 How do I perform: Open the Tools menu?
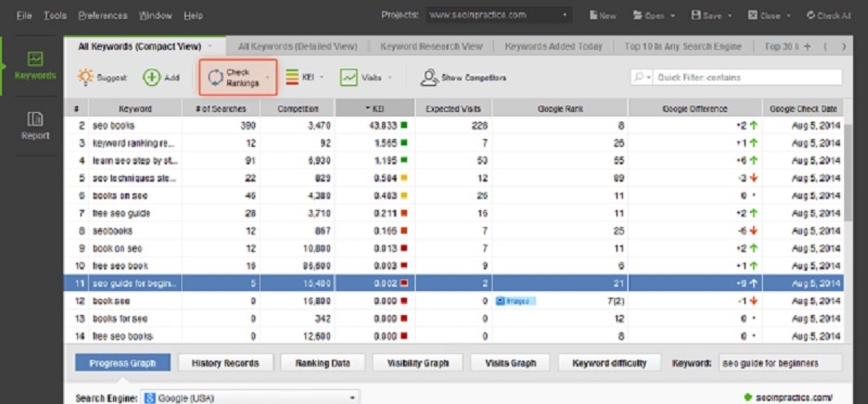coord(55,15)
